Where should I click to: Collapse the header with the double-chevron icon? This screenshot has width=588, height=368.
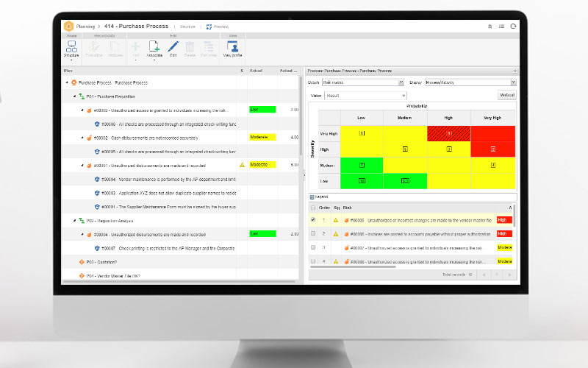490,26
